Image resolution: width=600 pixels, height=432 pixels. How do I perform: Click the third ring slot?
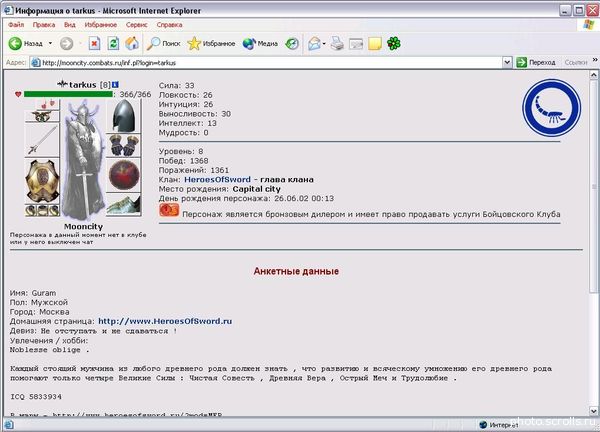click(x=54, y=210)
